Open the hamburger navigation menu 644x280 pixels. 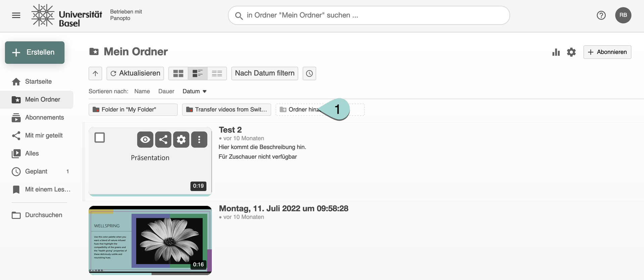tap(16, 15)
